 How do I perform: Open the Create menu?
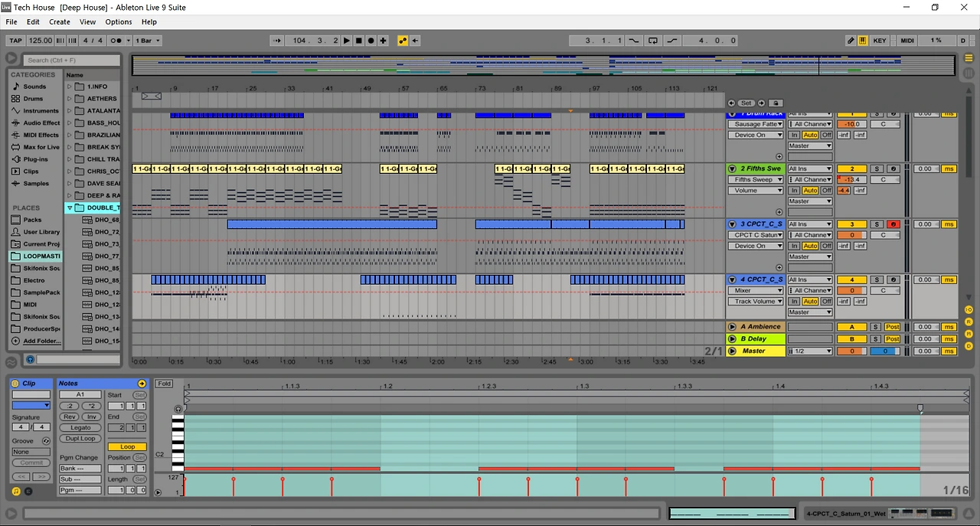point(60,22)
